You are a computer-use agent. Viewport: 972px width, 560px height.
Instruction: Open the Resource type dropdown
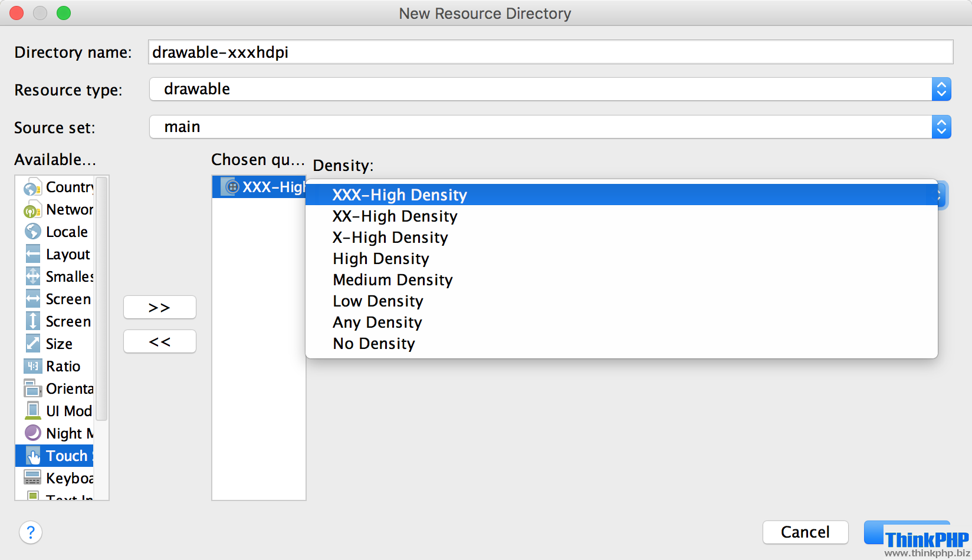[x=550, y=89]
